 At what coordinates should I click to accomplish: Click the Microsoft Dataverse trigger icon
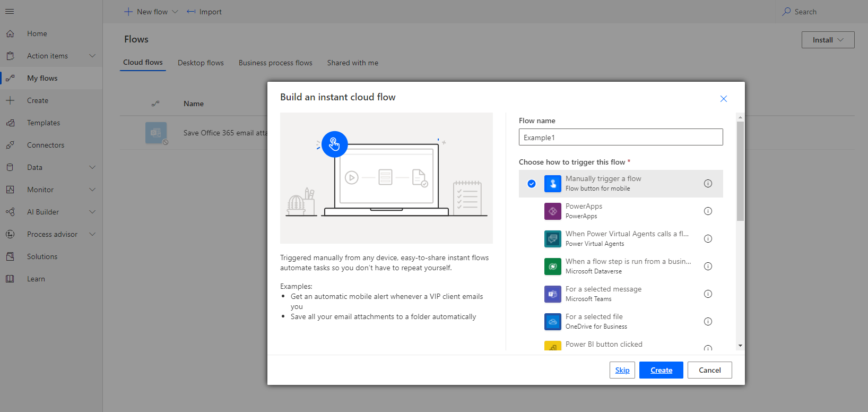pos(553,267)
